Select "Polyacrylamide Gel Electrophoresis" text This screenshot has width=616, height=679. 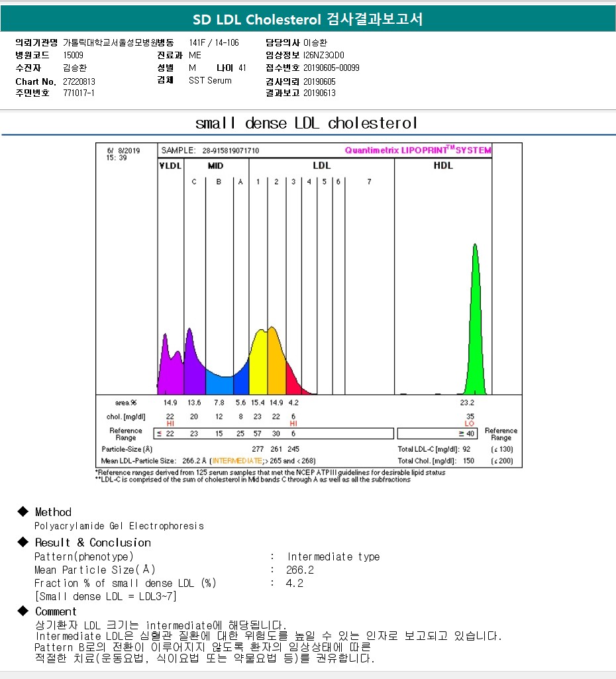click(x=119, y=526)
